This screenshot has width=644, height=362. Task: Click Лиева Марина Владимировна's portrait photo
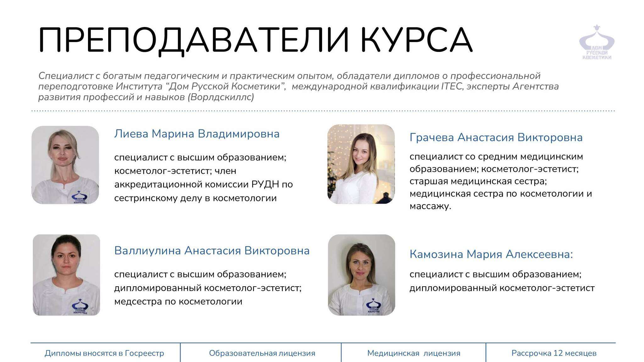65,165
